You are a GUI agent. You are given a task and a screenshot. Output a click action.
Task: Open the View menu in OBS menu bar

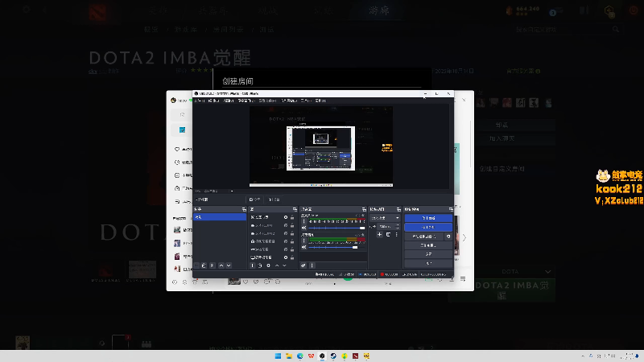pos(229,101)
